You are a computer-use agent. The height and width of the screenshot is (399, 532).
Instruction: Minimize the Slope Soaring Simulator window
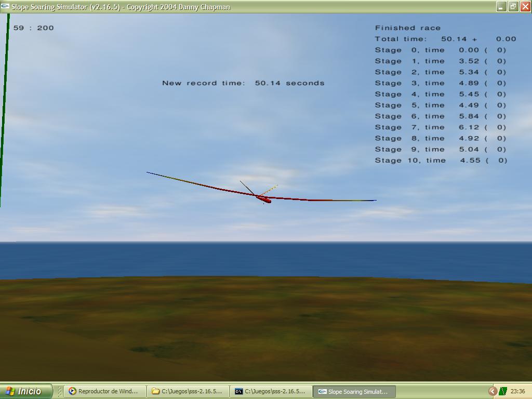pyautogui.click(x=501, y=7)
